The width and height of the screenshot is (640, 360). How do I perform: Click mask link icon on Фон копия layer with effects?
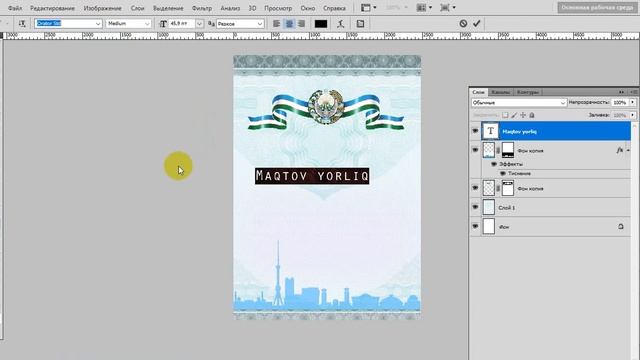click(498, 150)
